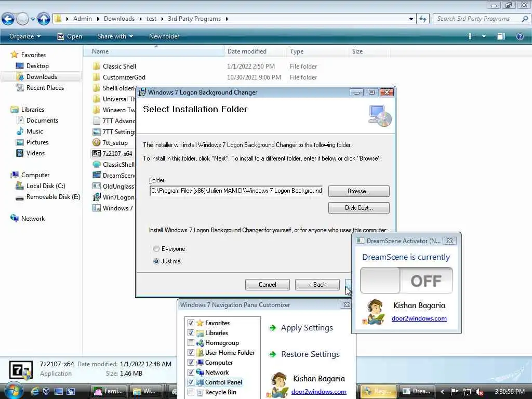This screenshot has height=399, width=532.
Task: Click New folder in toolbar
Action: coord(164,36)
